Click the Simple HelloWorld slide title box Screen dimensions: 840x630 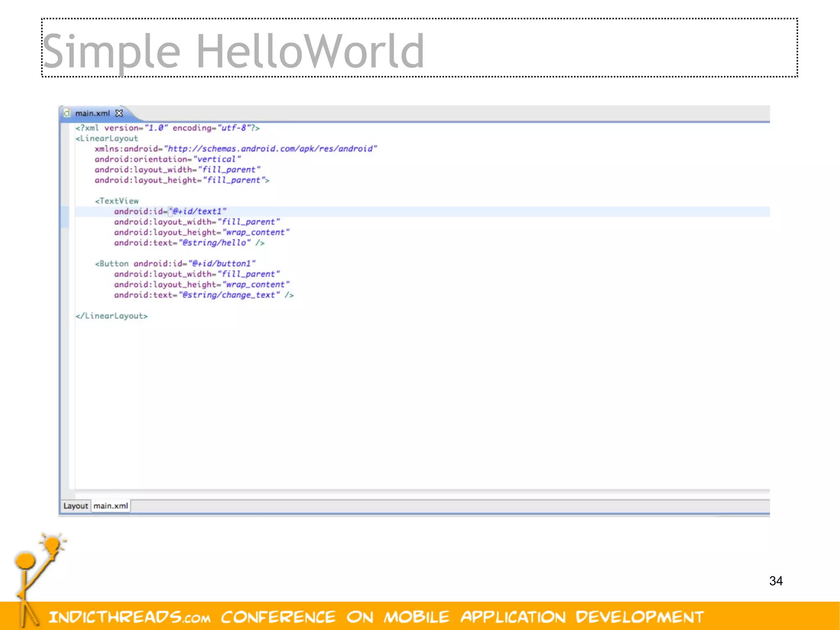pyautogui.click(x=420, y=48)
